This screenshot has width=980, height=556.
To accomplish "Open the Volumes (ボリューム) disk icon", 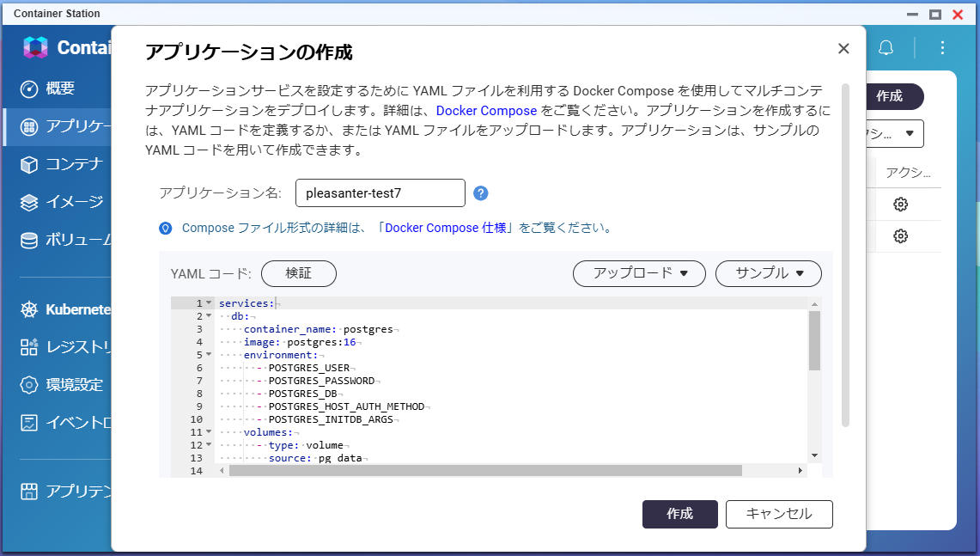I will (28, 240).
